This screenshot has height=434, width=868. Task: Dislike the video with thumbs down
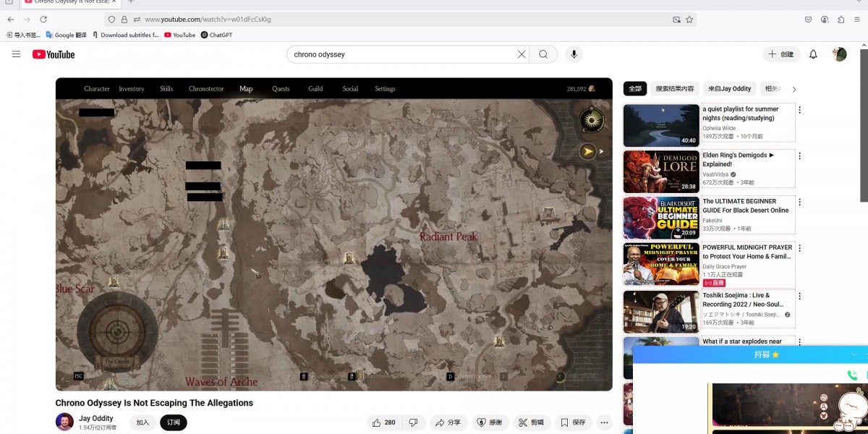tap(414, 422)
